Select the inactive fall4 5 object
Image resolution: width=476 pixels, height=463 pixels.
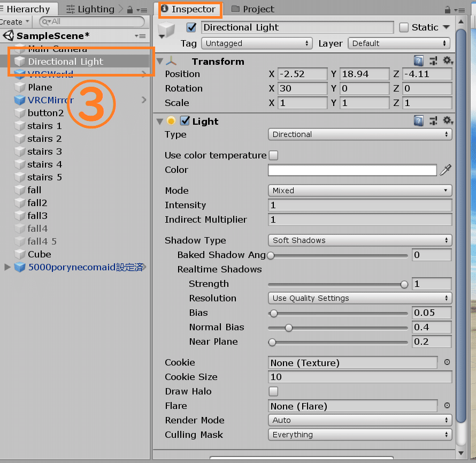tap(42, 241)
